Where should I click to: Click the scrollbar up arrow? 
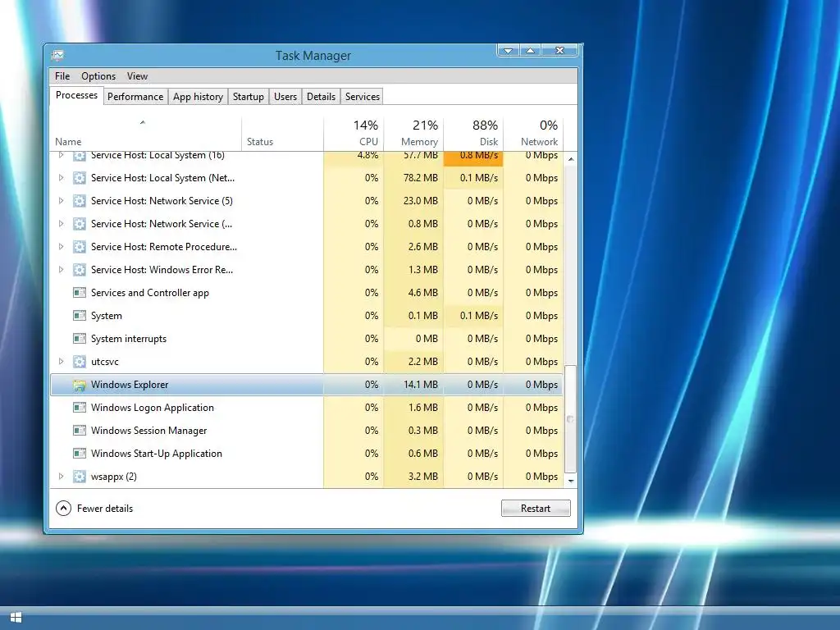571,159
